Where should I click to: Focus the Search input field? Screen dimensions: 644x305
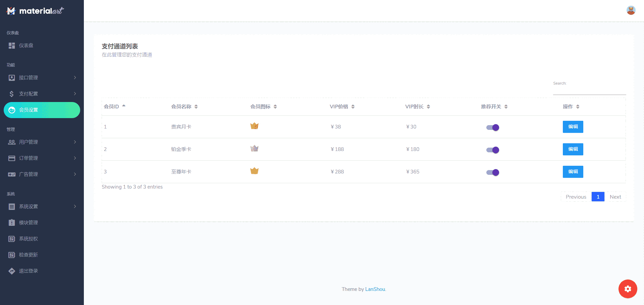[x=590, y=90]
